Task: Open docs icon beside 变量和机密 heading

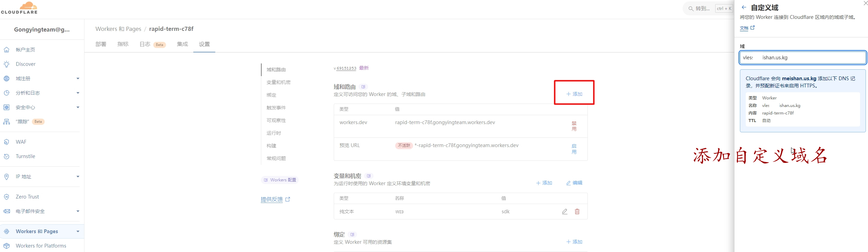Action: pyautogui.click(x=369, y=176)
